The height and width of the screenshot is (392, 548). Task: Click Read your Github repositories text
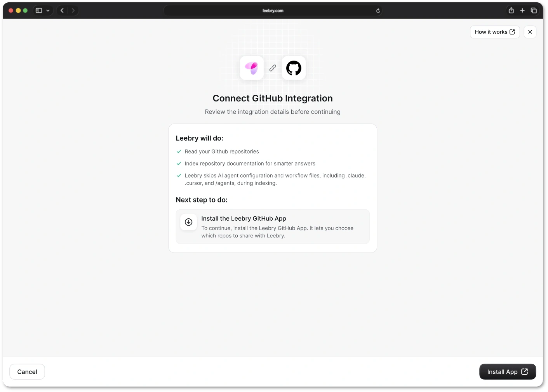point(222,152)
